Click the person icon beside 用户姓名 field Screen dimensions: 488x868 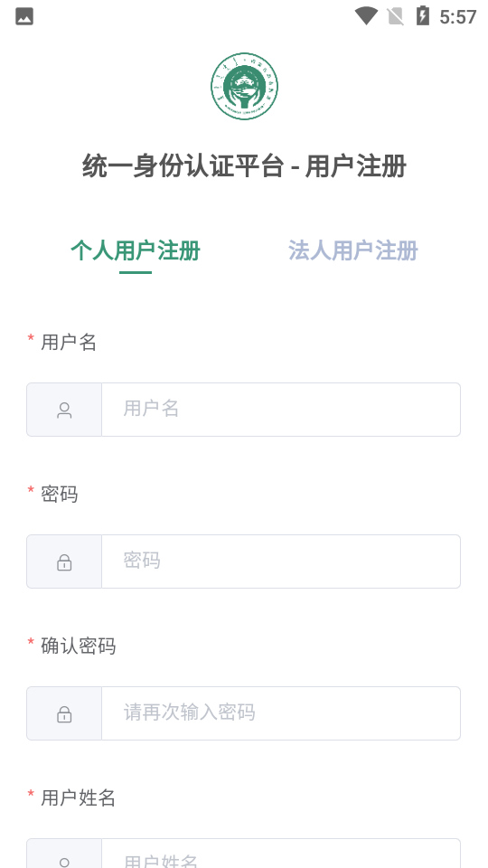64,862
